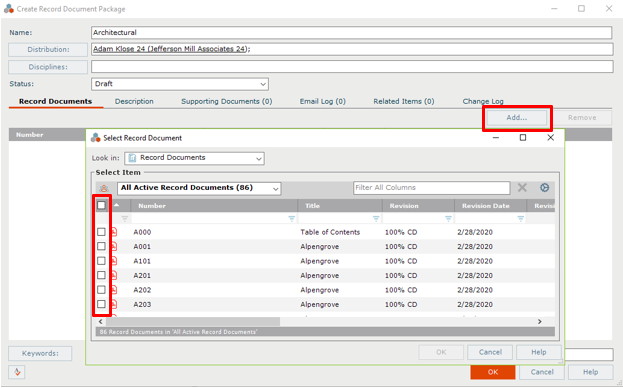Switch to the Record Documents tab
The image size is (623, 388).
tap(55, 101)
